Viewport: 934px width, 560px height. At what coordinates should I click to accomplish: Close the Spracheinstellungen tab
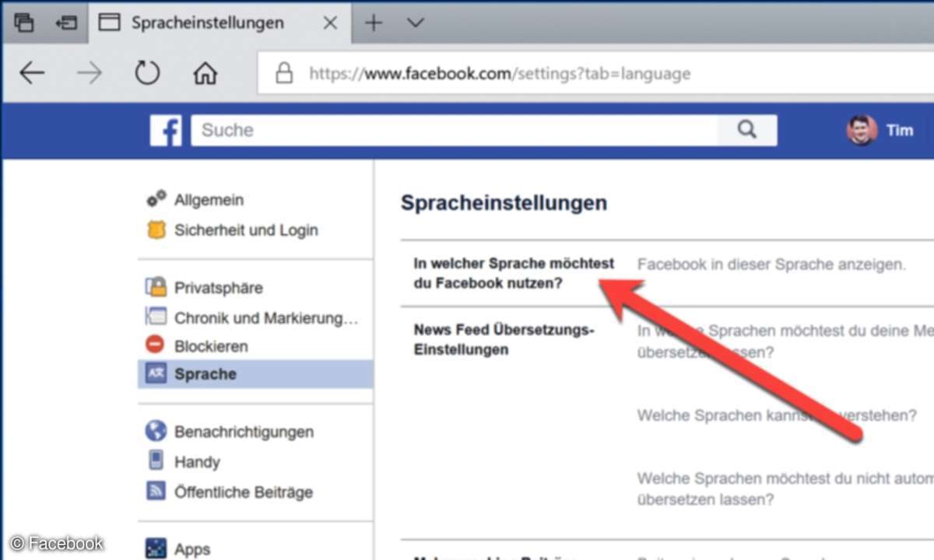point(330,23)
